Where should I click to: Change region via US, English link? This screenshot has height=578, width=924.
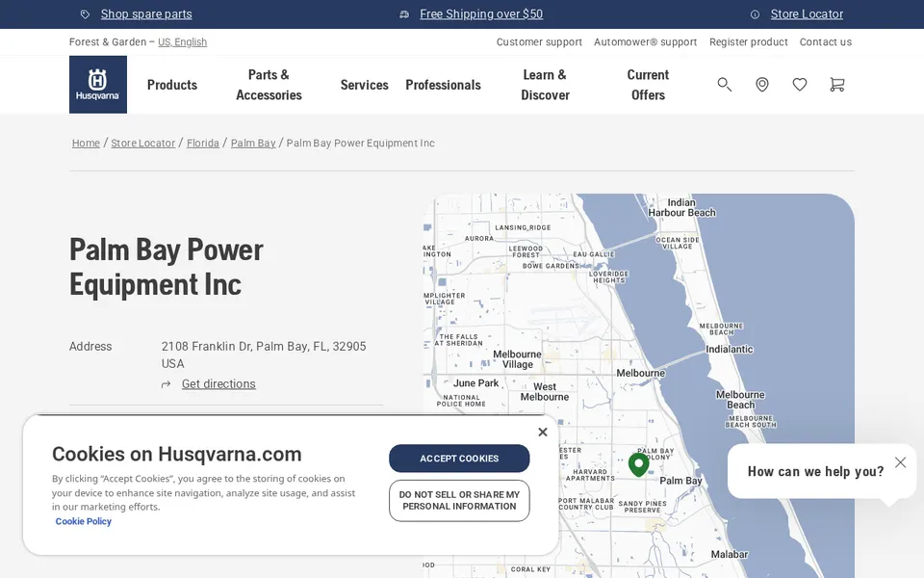coord(182,41)
